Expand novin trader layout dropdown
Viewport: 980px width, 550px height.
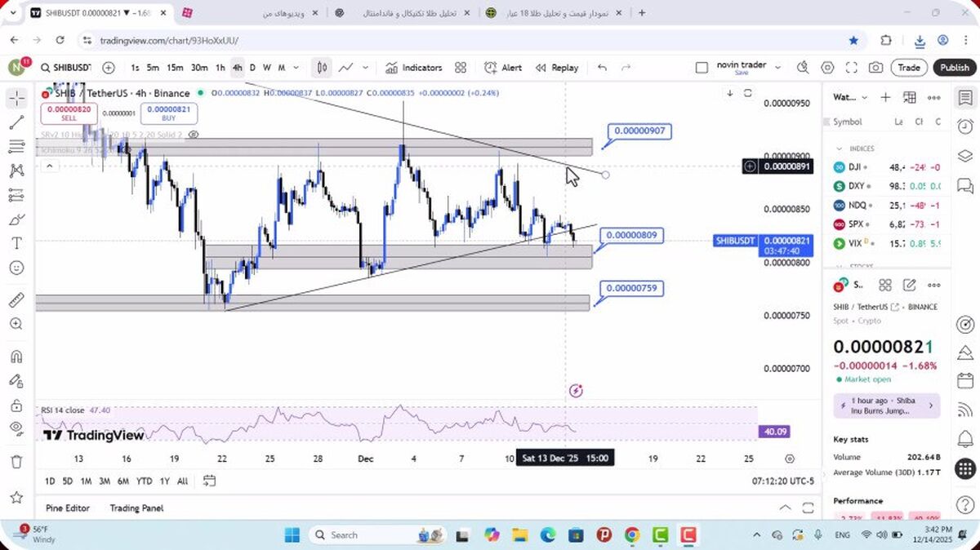coord(778,67)
